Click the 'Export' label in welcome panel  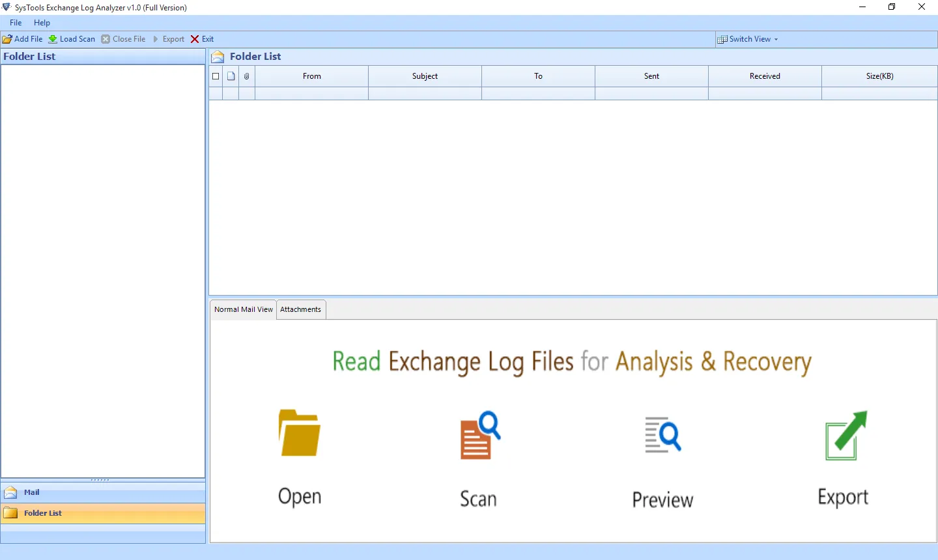coord(843,497)
